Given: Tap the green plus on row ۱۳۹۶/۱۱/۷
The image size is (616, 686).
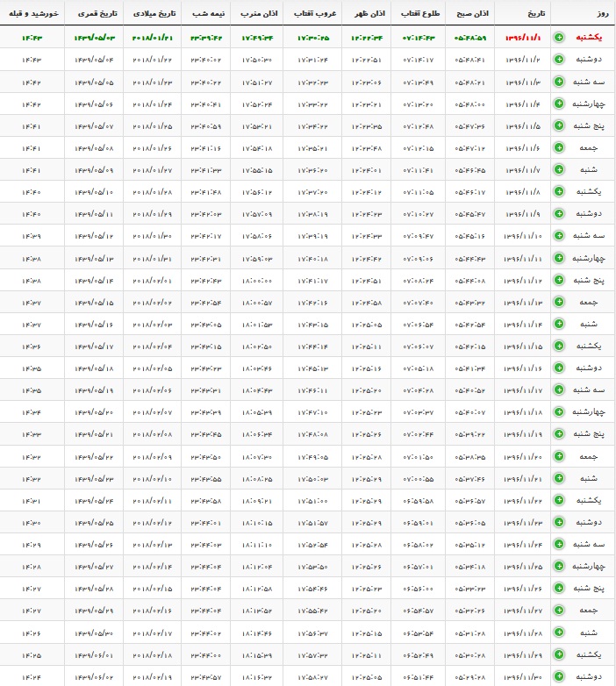Looking at the screenshot, I should click(559, 169).
